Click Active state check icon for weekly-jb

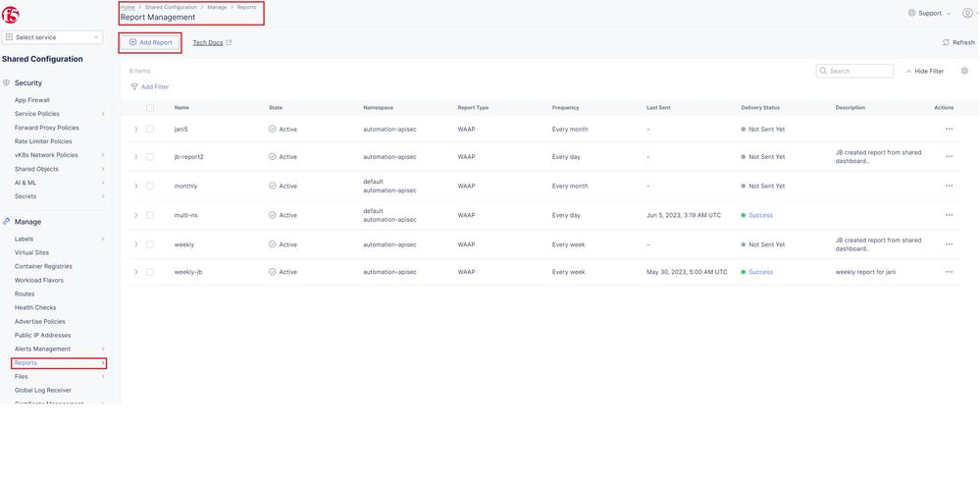coord(273,272)
